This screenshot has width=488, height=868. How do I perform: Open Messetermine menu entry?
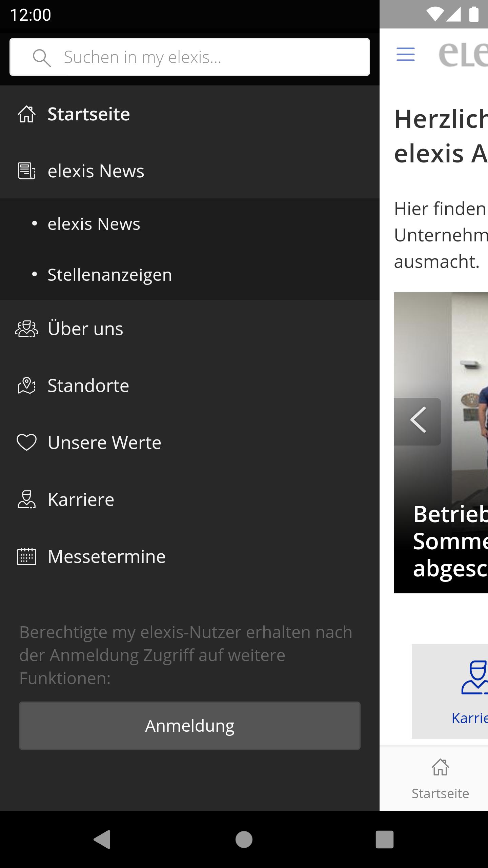coord(190,556)
